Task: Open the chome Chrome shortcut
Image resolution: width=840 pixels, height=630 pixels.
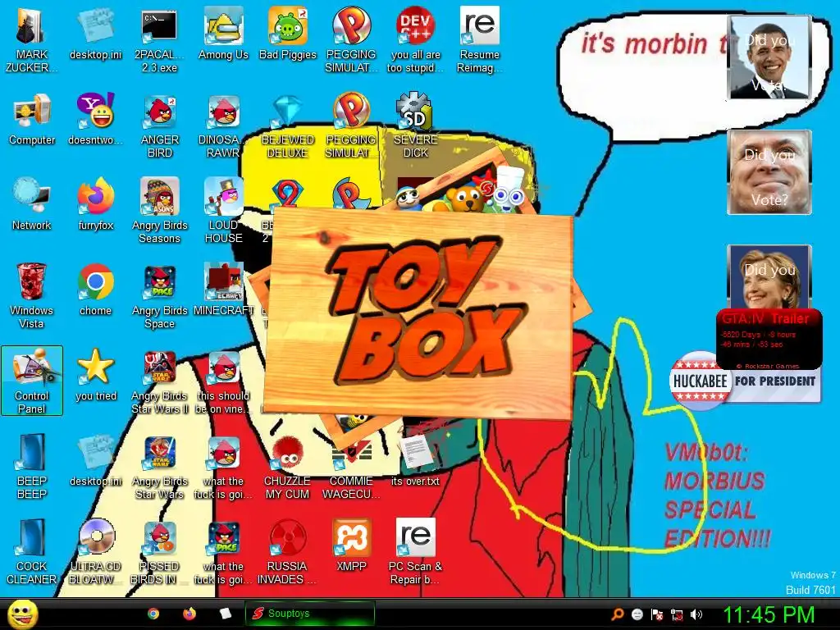Action: (x=95, y=290)
